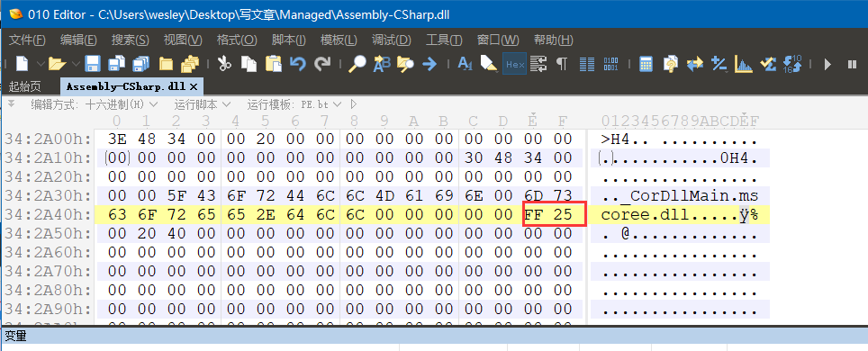Image resolution: width=868 pixels, height=351 pixels.
Task: Open the 模板(L) menu
Action: (x=339, y=40)
